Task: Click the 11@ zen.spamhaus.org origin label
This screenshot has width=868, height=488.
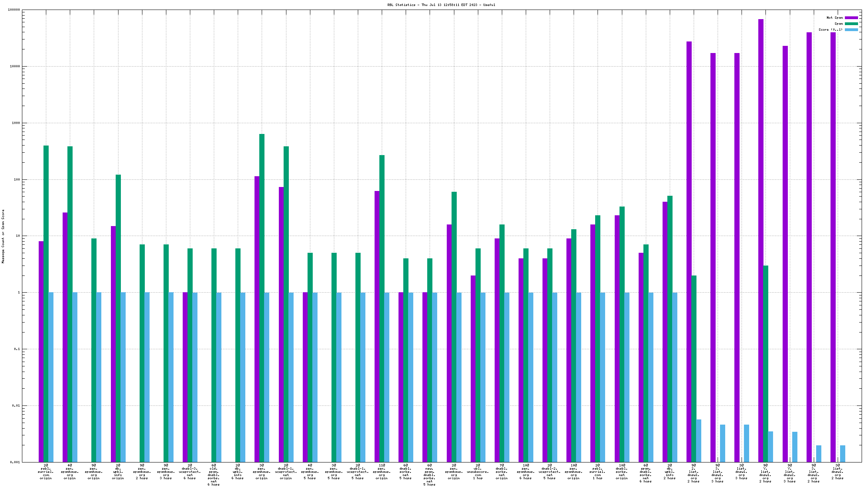Action: [382, 472]
